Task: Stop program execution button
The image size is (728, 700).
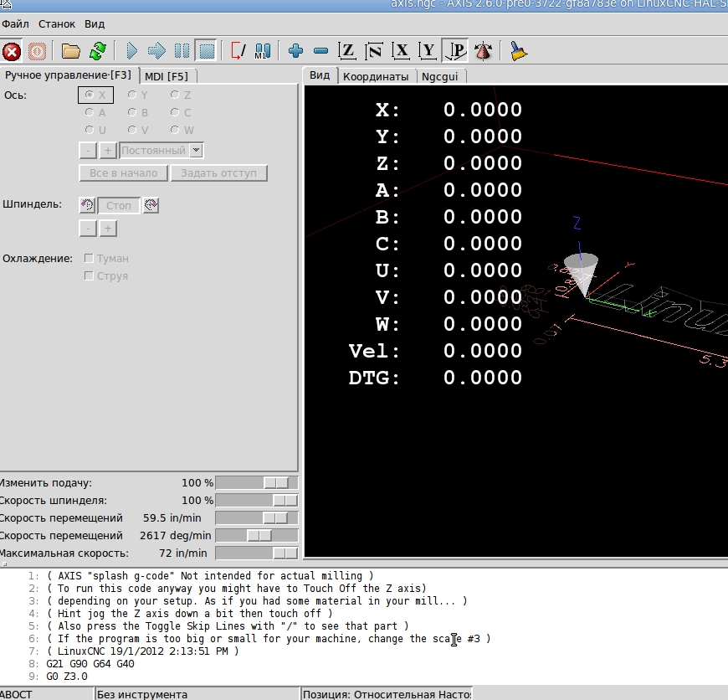Action: (207, 51)
